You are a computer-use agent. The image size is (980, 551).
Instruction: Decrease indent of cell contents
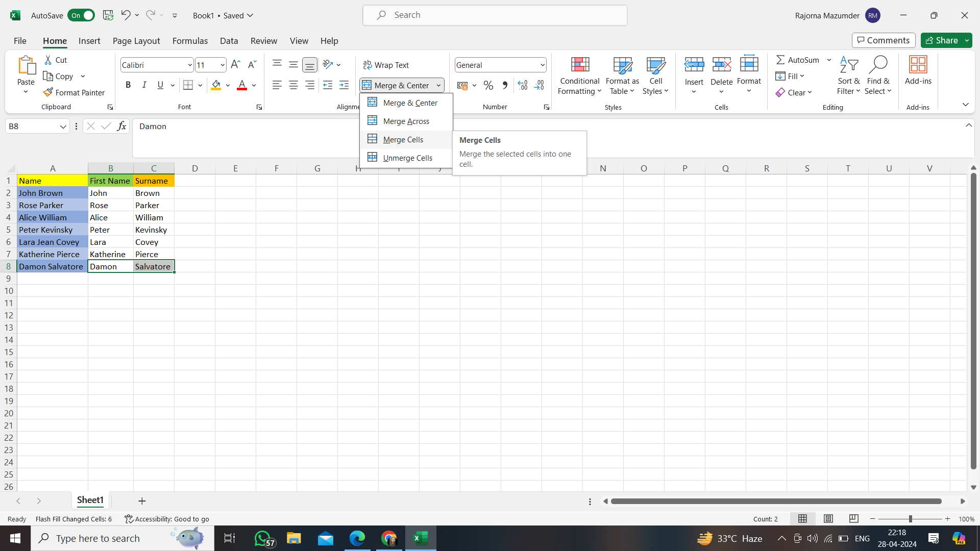tap(328, 85)
